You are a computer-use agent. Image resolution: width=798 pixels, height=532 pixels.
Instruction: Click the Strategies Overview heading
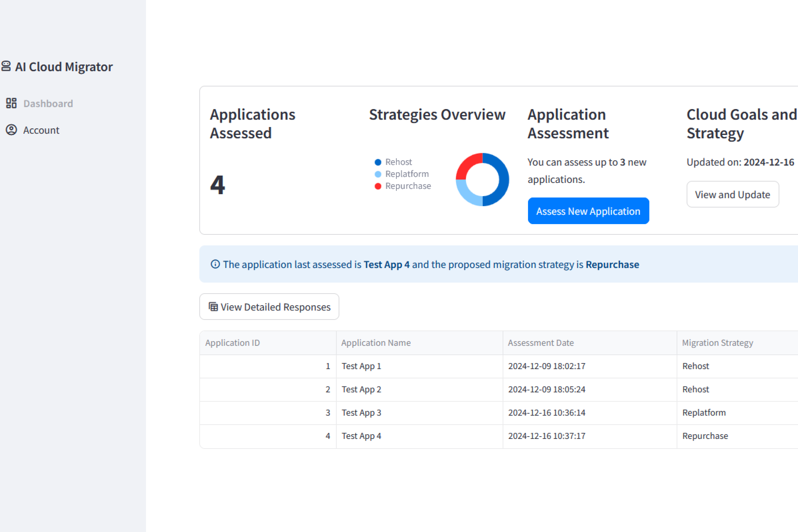(x=437, y=115)
